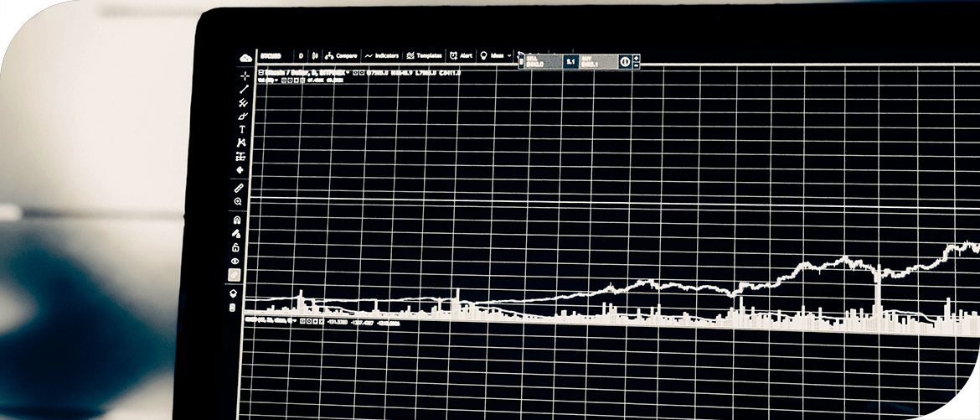Select the crosshair cursor tool
Screen dimensions: 980x420
pos(245,75)
